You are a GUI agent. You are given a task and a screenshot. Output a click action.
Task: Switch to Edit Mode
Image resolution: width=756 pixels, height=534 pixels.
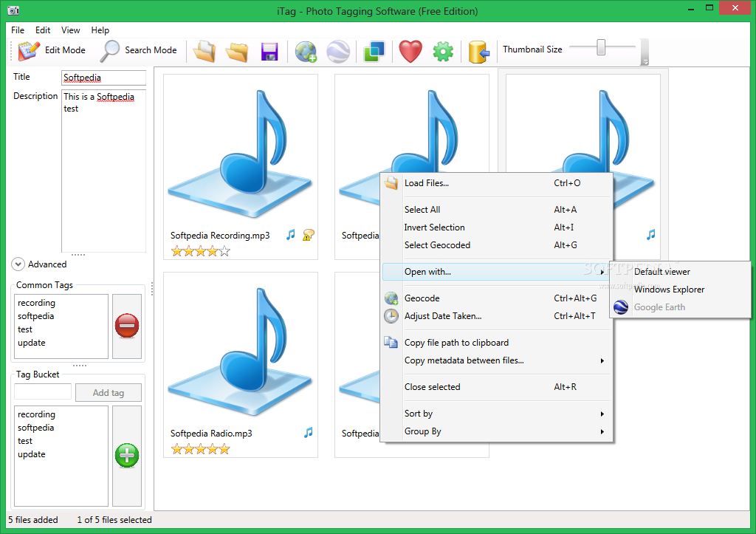[x=52, y=51]
